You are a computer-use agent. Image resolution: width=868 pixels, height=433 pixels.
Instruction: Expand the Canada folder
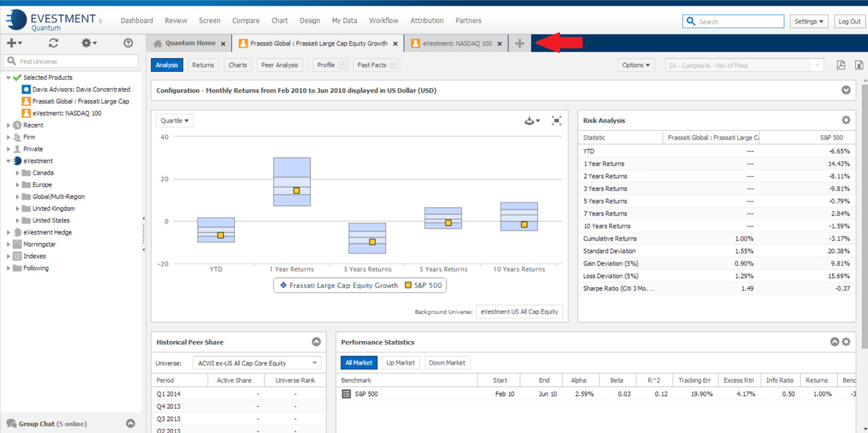(x=17, y=173)
